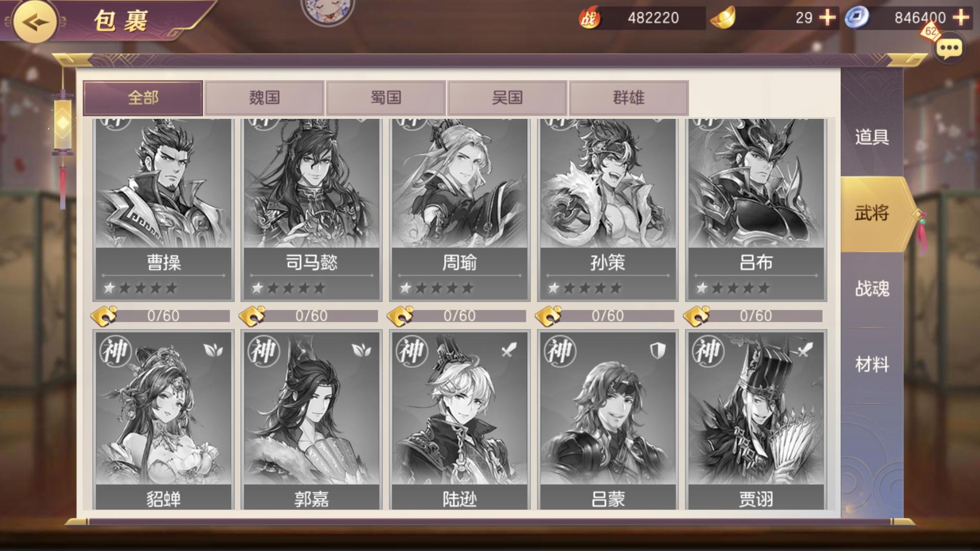Viewport: 980px width, 551px height.
Task: Open the 材料 side category
Action: (x=872, y=365)
